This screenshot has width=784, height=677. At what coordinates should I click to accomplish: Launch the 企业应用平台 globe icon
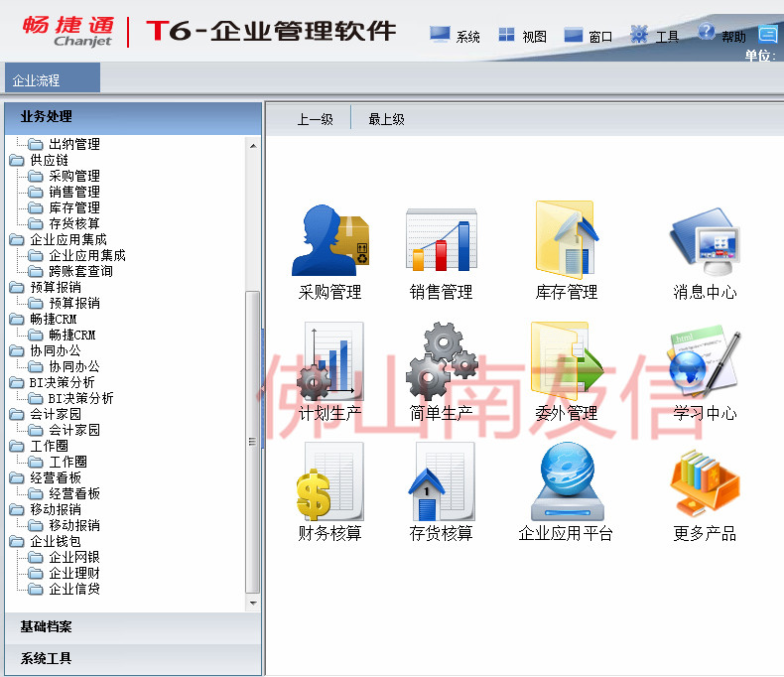click(x=567, y=481)
